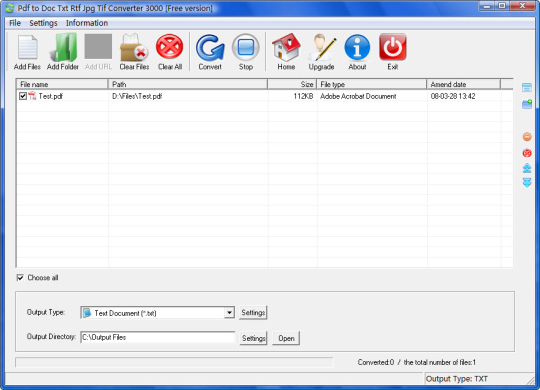Click the Size column header
Image resolution: width=540 pixels, height=390 pixels.
(292, 84)
